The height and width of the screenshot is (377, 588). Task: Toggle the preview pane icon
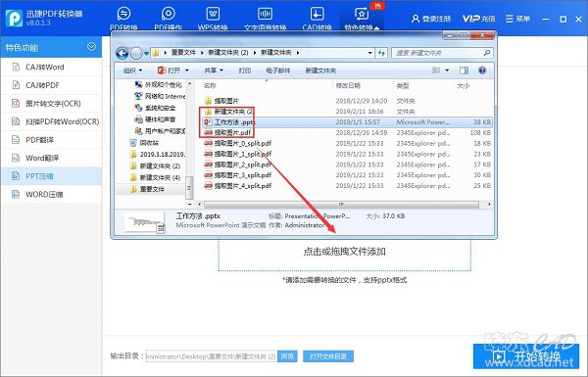click(x=464, y=71)
